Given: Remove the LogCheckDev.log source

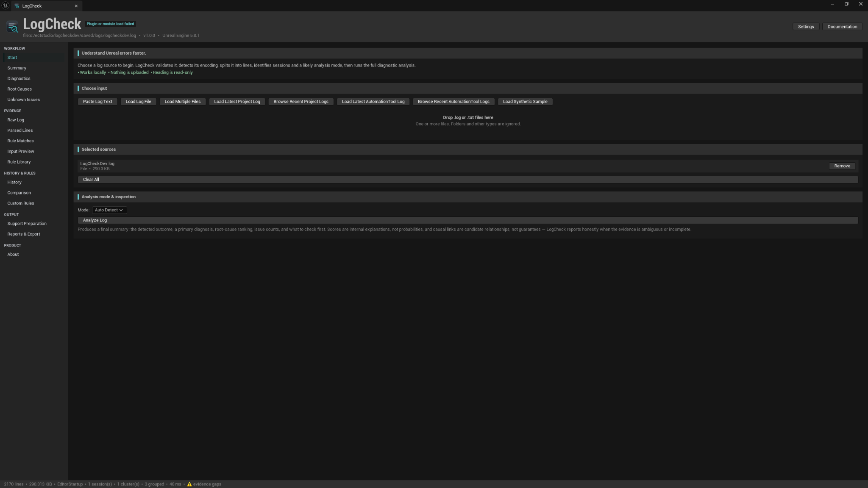Looking at the screenshot, I should point(842,166).
